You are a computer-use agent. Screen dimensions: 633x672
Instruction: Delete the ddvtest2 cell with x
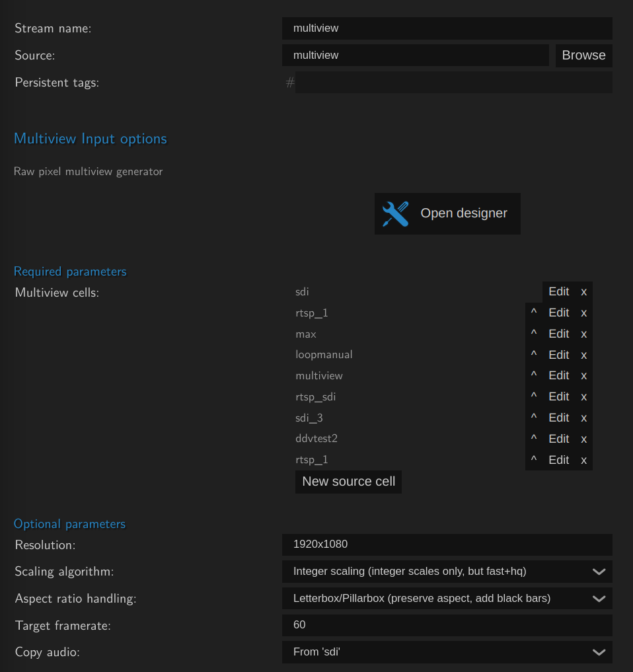coord(583,439)
